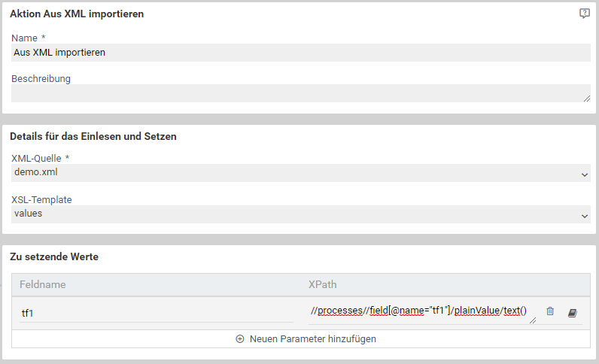
Task: Click the XSL-Template field label
Action: pos(41,200)
